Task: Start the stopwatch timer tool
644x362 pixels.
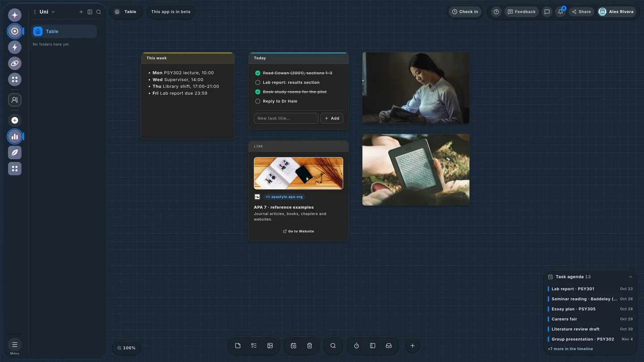Action: tap(356, 346)
